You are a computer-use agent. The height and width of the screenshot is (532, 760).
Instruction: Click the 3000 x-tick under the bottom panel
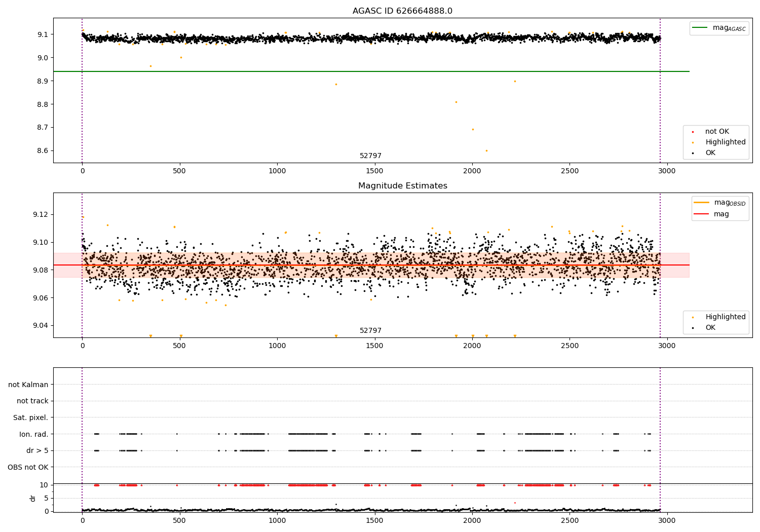point(667,520)
